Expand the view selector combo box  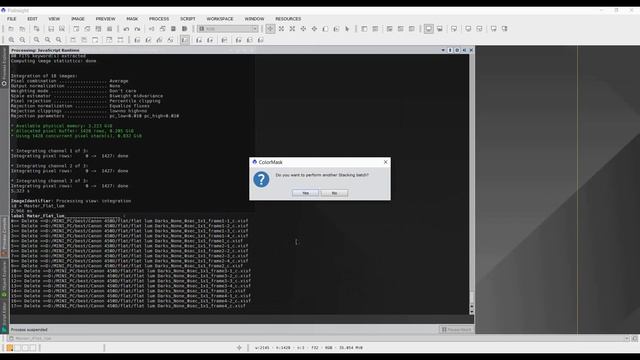click(228, 29)
